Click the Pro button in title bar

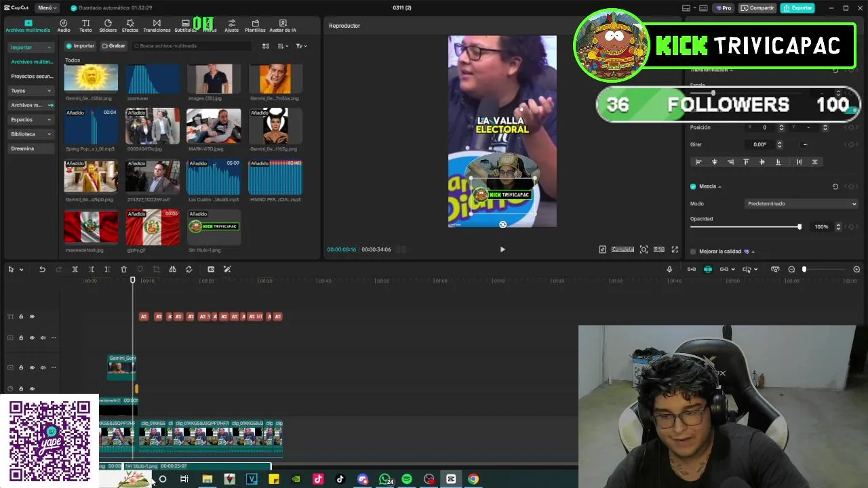click(724, 8)
